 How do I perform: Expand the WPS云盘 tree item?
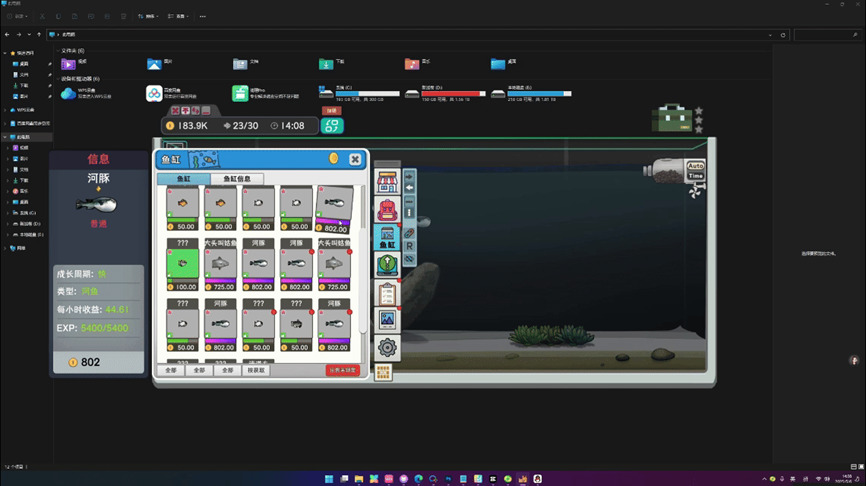click(x=6, y=110)
